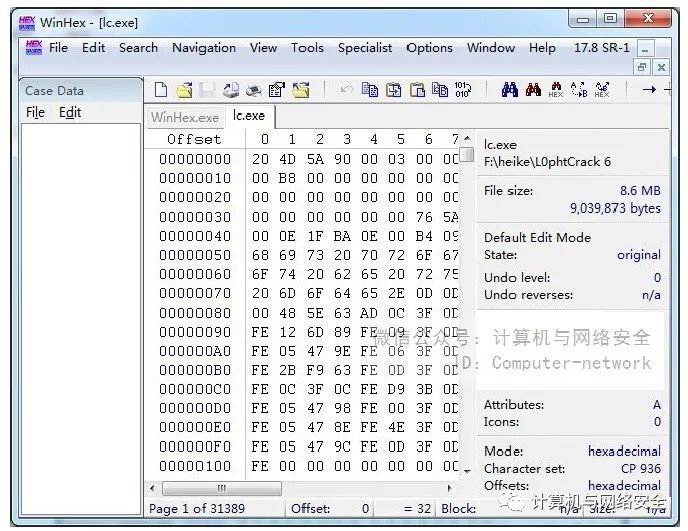Click the Replace Text A-to-B icon
The image size is (688, 531).
(x=579, y=90)
